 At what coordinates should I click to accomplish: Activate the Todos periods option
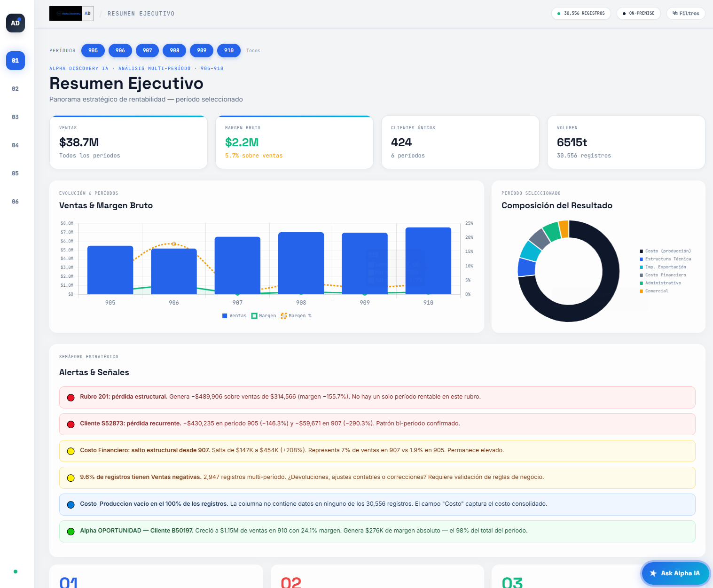(x=253, y=50)
